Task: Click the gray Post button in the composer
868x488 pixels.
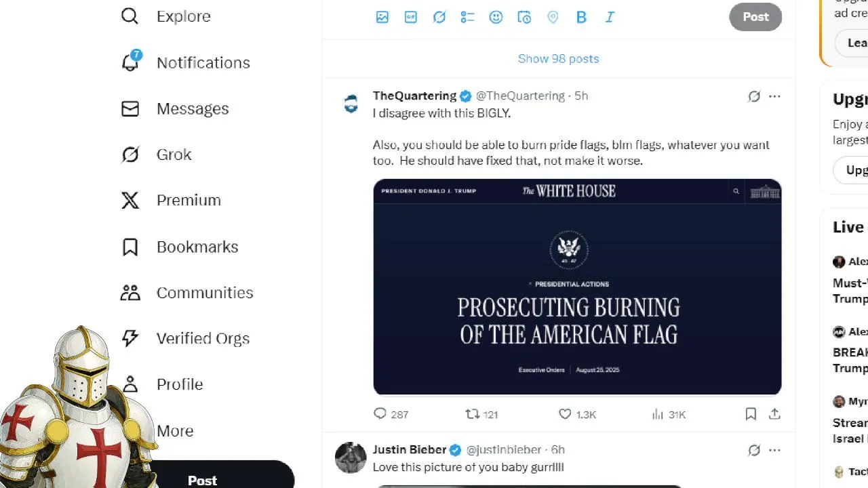Action: 755,17
